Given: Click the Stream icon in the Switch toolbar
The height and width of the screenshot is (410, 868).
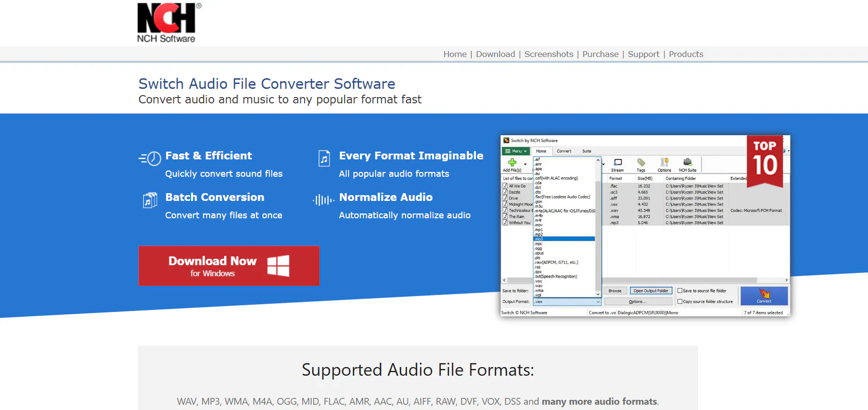Looking at the screenshot, I should [617, 162].
